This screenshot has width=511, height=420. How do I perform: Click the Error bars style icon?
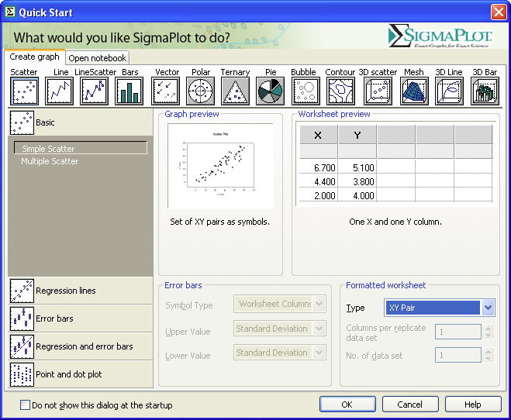pos(22,318)
